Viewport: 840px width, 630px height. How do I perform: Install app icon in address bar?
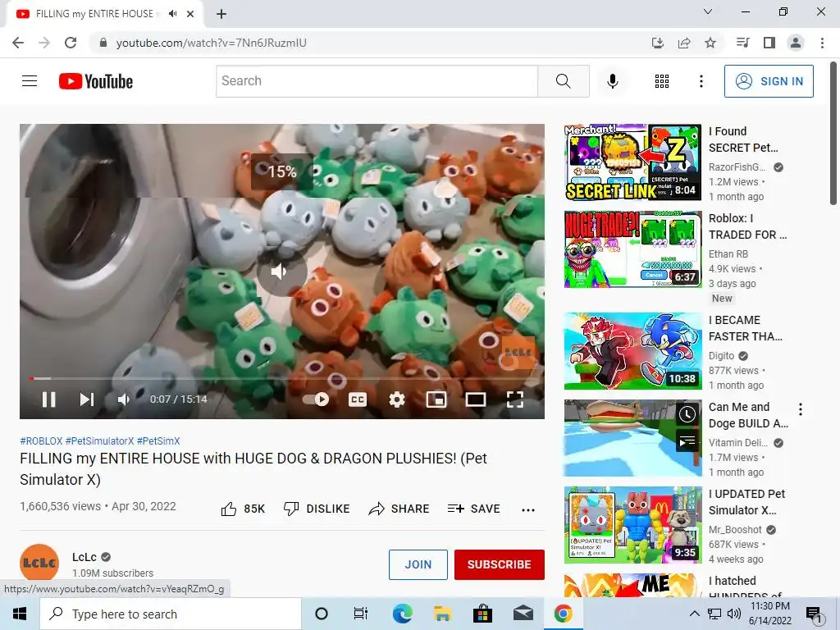pos(658,43)
